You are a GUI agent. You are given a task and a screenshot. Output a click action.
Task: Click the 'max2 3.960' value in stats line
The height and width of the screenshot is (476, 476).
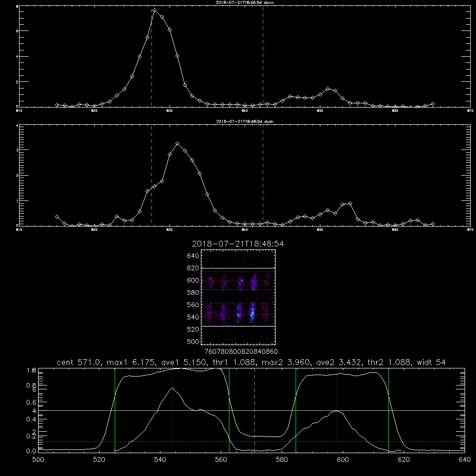click(x=286, y=362)
